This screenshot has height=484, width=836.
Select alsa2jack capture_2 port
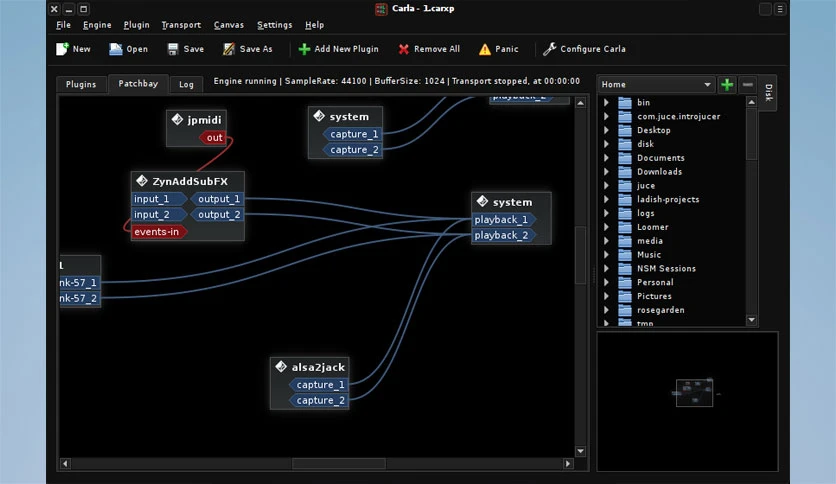point(319,400)
